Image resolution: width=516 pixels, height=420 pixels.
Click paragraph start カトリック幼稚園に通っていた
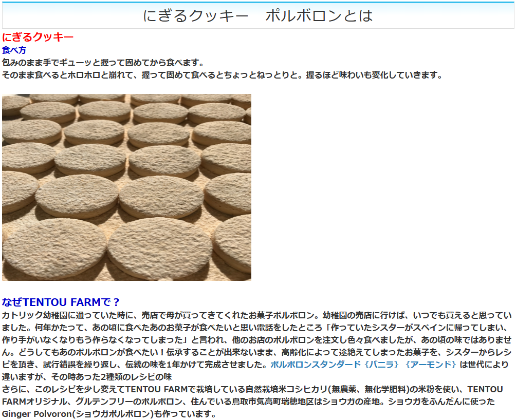coord(62,315)
